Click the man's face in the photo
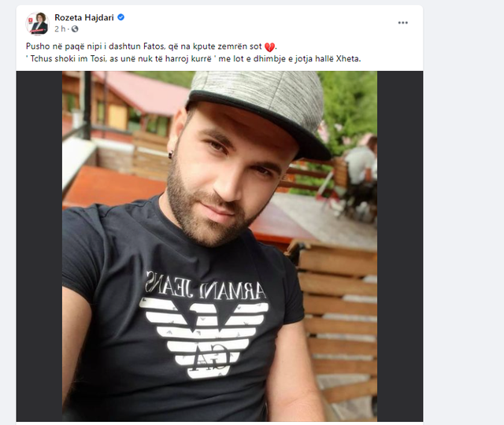The width and height of the screenshot is (504, 425). [232, 175]
